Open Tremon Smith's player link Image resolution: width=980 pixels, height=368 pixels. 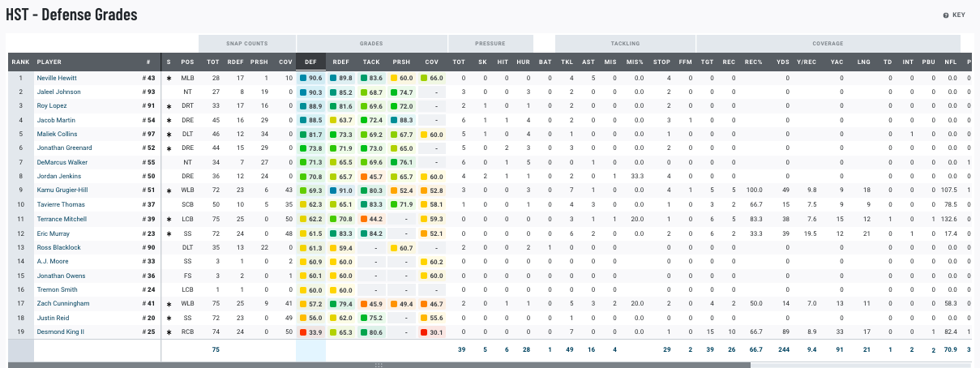(57, 289)
